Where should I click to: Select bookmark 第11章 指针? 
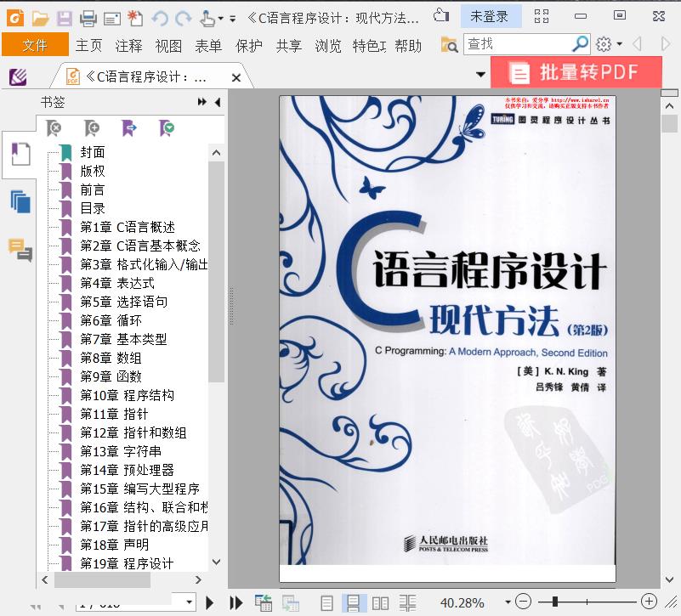[114, 414]
